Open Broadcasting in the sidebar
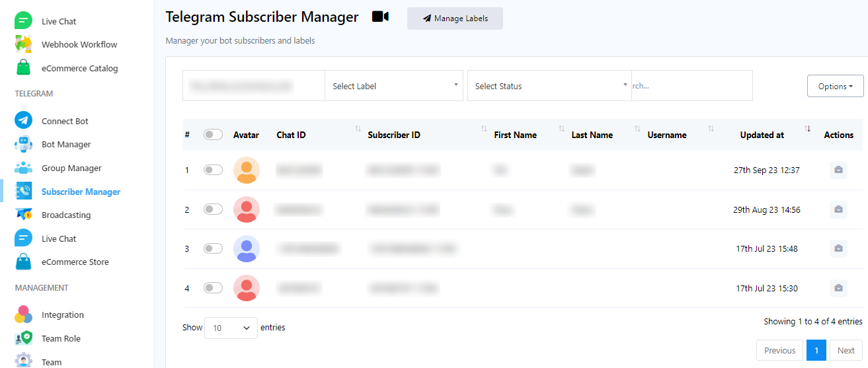The height and width of the screenshot is (368, 868). pos(65,215)
